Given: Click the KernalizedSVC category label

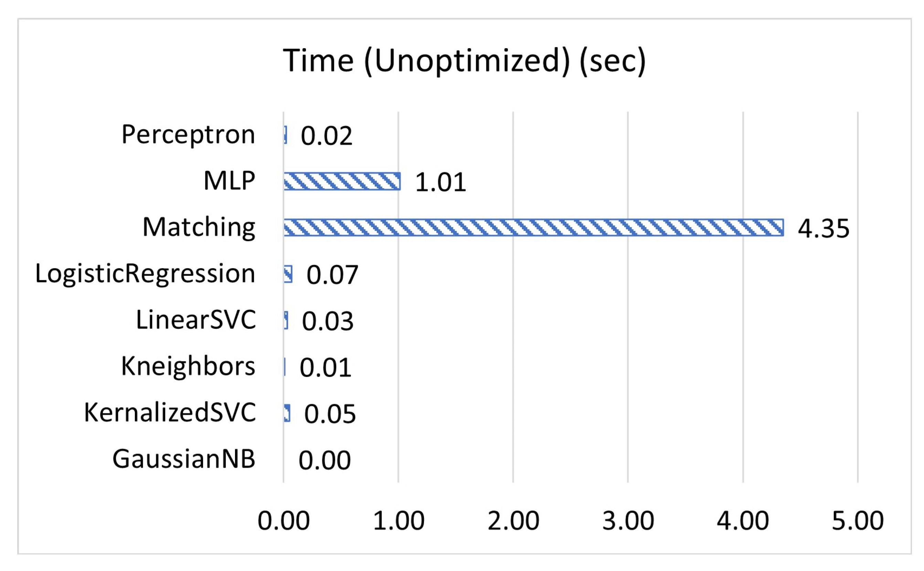Looking at the screenshot, I should [x=170, y=412].
